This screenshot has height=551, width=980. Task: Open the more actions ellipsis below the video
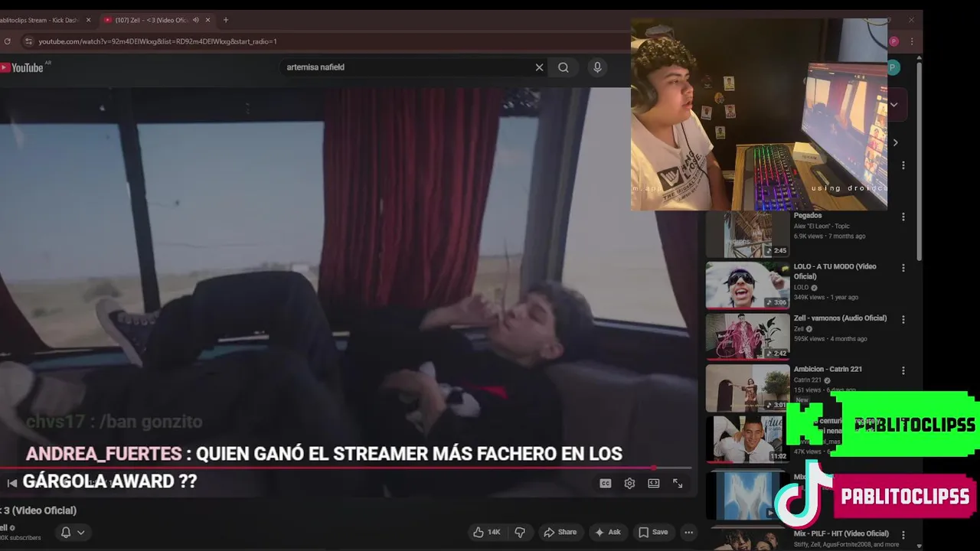click(x=689, y=532)
